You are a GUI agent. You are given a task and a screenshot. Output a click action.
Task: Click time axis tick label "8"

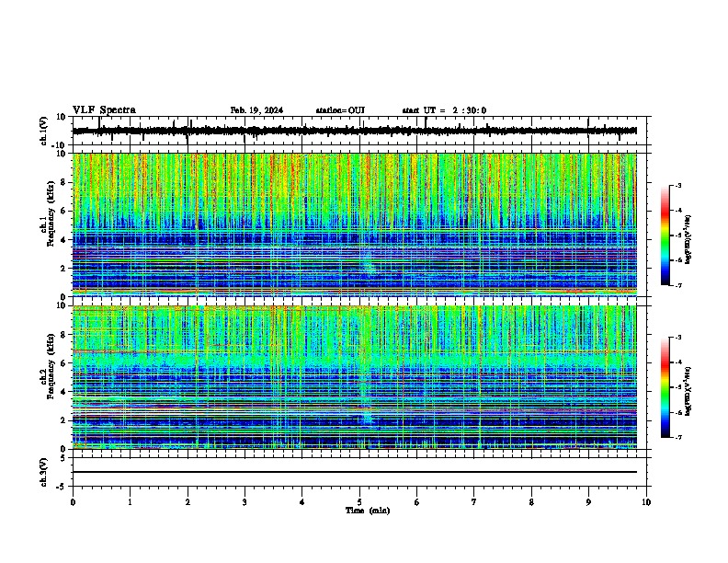point(531,502)
